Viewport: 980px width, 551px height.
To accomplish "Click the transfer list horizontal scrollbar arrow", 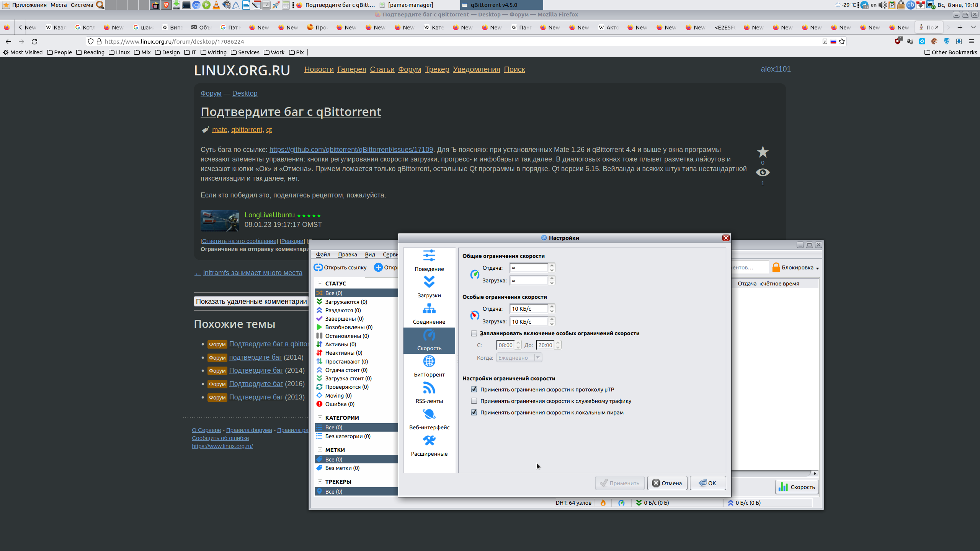I will [x=815, y=474].
